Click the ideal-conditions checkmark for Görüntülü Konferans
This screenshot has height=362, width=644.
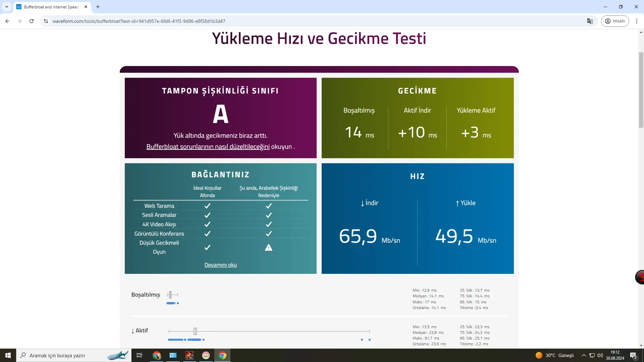point(207,234)
